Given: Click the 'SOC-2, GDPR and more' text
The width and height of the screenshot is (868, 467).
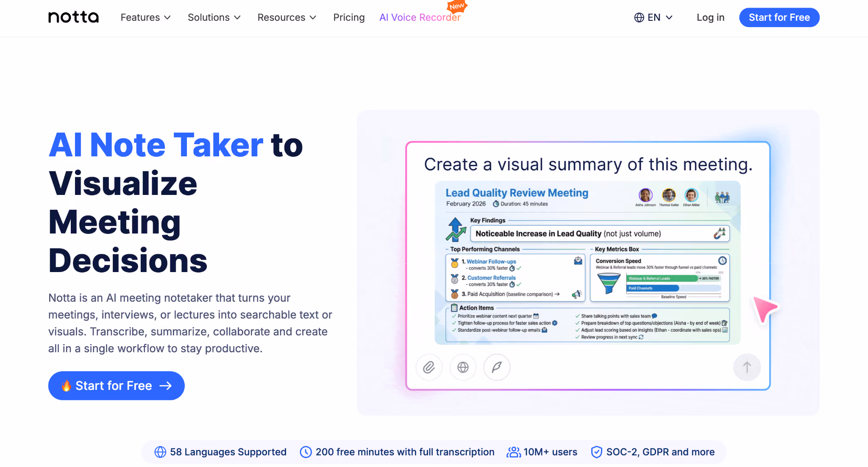Looking at the screenshot, I should (660, 452).
